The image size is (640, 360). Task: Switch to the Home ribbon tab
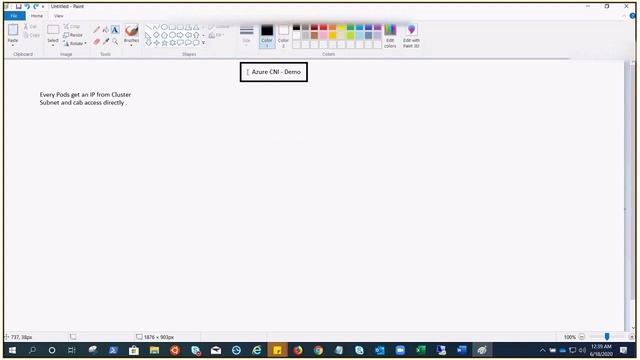37,16
